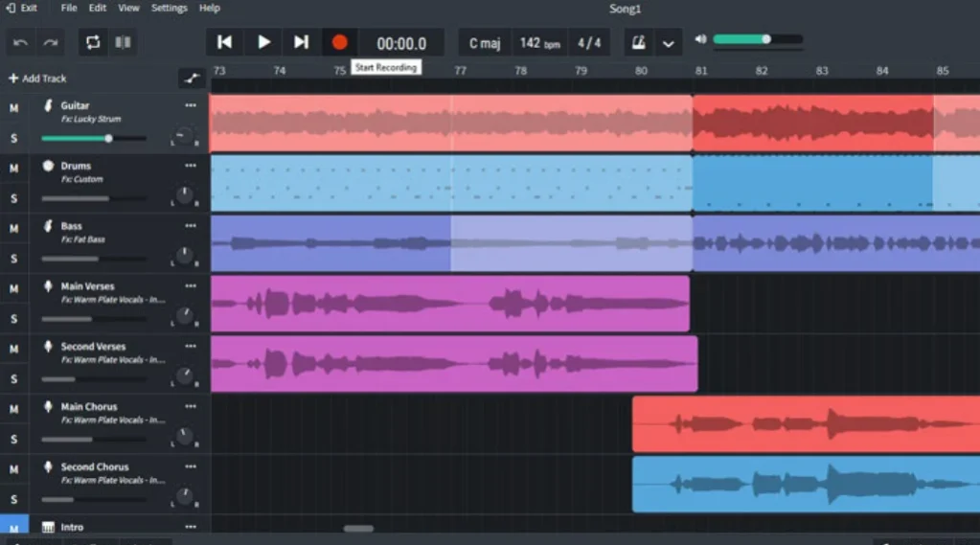Toggle the metronome icon
Screen dimensions: 980x545
(638, 43)
